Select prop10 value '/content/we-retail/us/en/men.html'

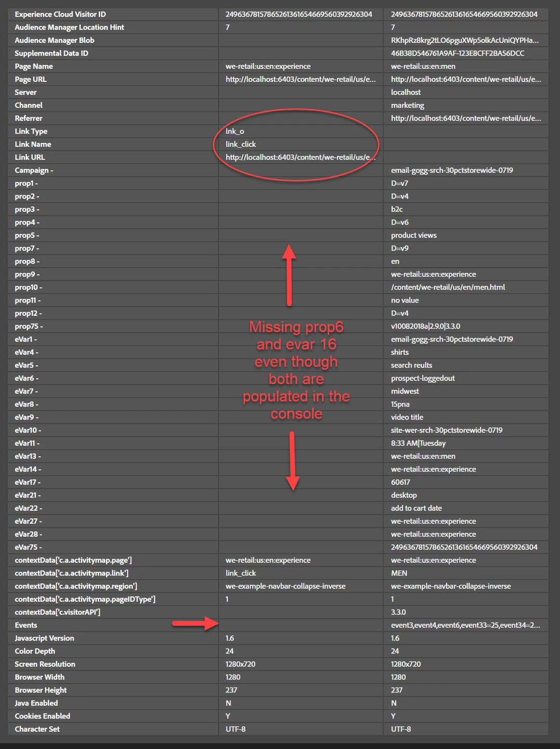tap(448, 287)
